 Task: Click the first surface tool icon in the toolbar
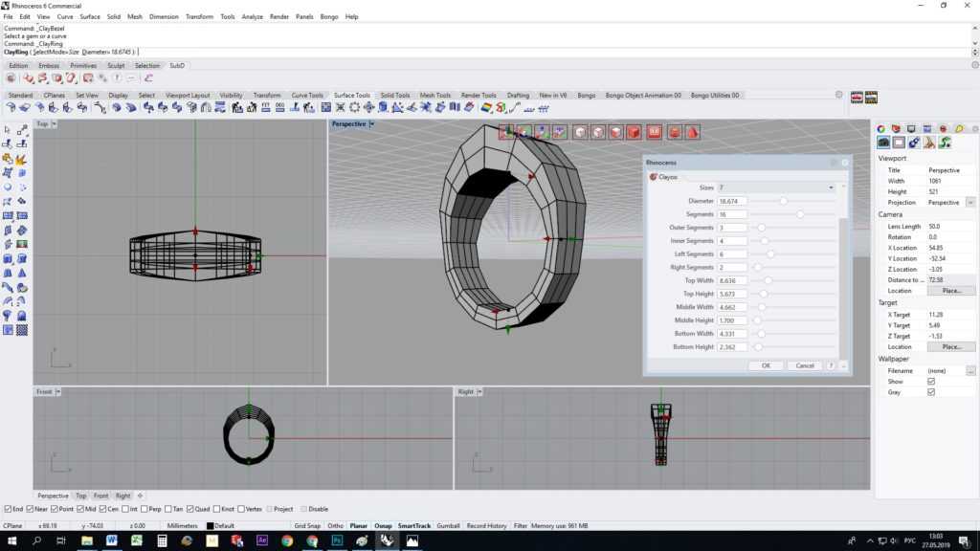[11, 107]
